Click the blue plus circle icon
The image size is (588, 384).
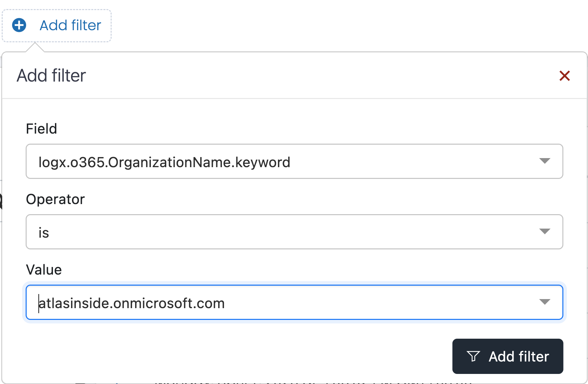19,25
